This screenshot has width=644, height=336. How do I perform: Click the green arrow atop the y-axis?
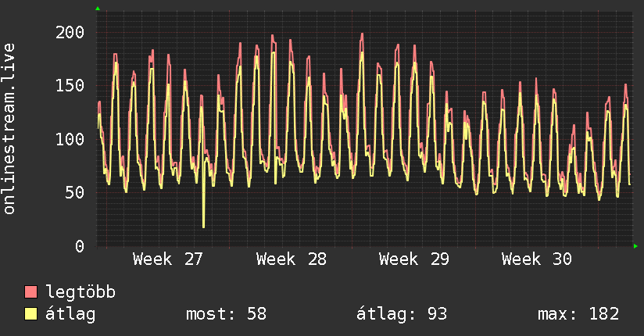point(98,9)
